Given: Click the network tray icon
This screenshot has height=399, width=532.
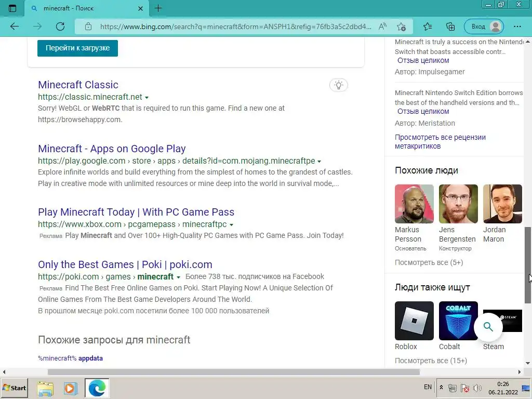Looking at the screenshot, I should tap(453, 388).
